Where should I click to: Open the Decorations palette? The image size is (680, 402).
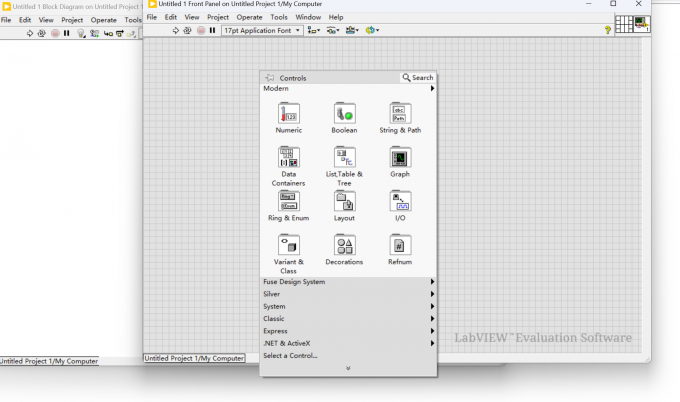(x=344, y=250)
